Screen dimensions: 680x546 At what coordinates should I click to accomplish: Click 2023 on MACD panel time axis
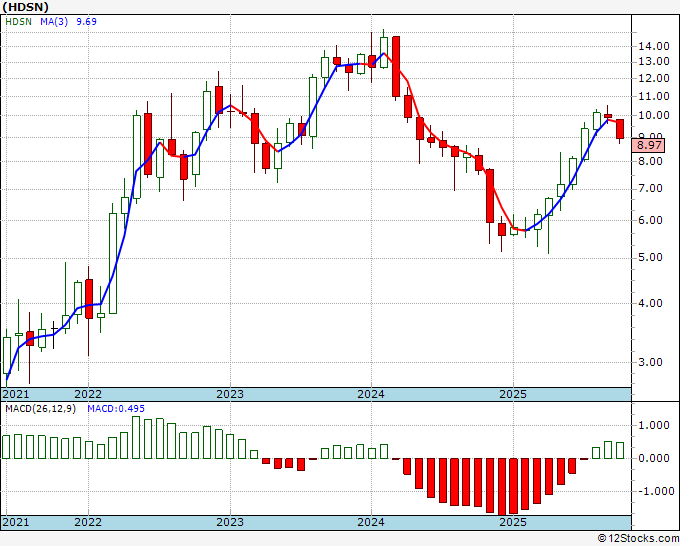(x=230, y=522)
